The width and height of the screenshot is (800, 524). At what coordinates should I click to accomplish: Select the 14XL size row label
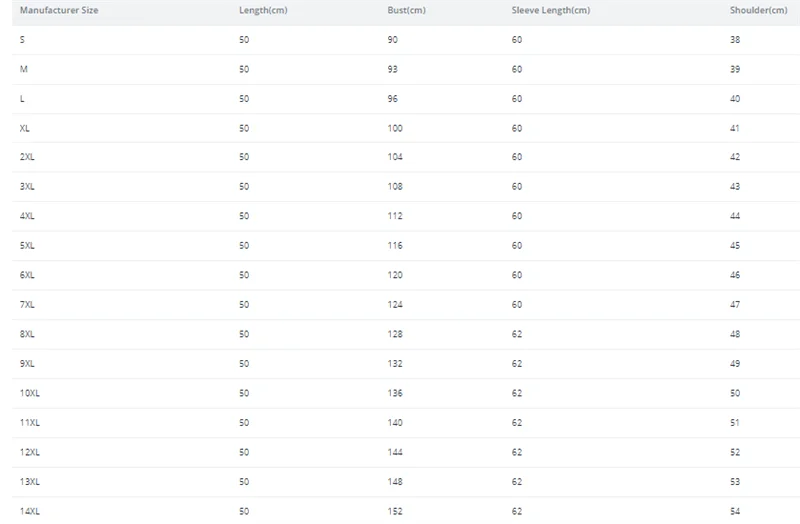tap(30, 512)
